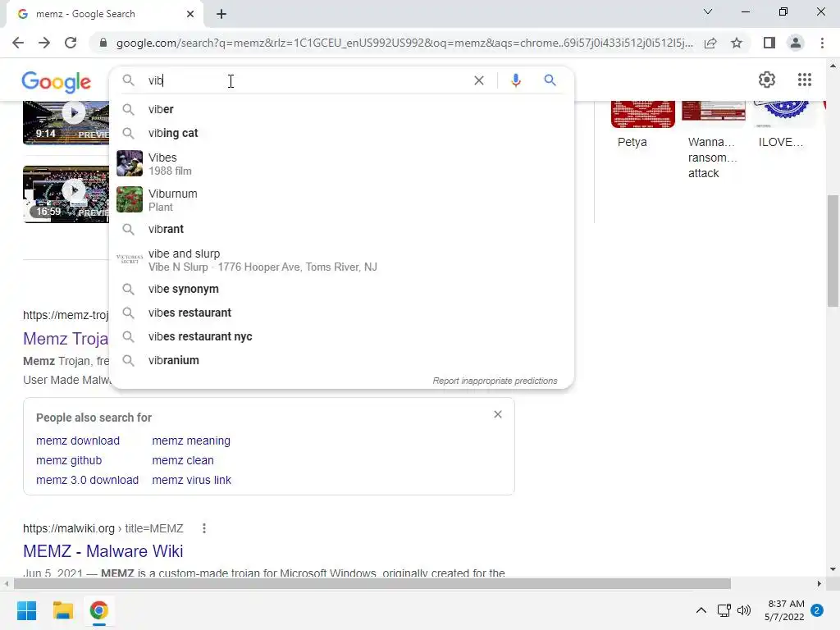This screenshot has height=630, width=840.
Task: Open memz virus link related search
Action: point(192,480)
